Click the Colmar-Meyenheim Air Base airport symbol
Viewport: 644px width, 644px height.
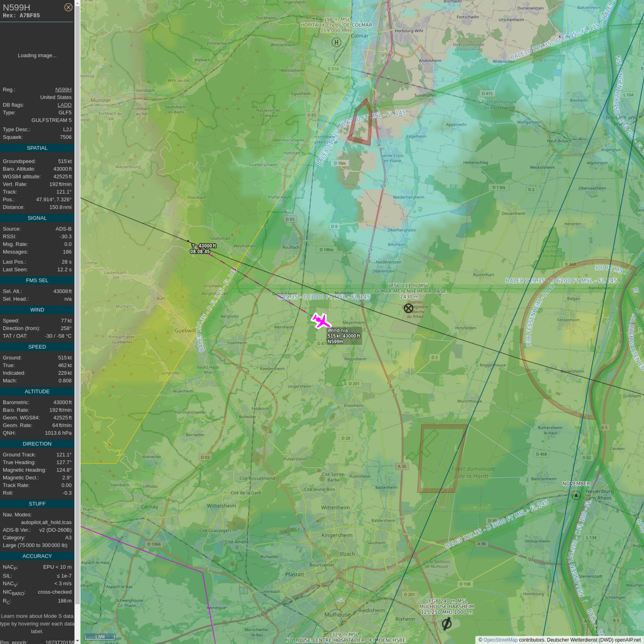(408, 308)
